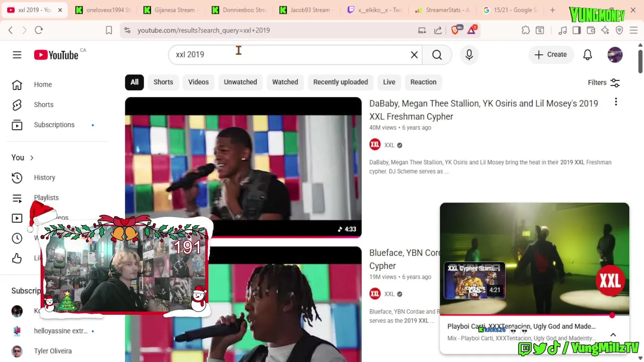
Task: Select the Live filter chip
Action: point(389,82)
